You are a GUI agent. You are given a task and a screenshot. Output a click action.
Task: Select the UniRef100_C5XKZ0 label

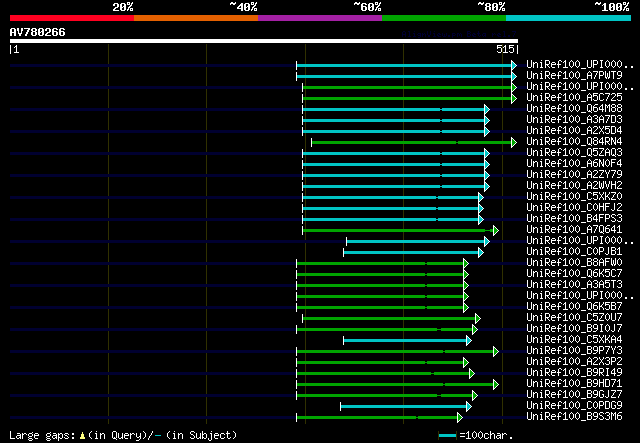click(x=574, y=197)
